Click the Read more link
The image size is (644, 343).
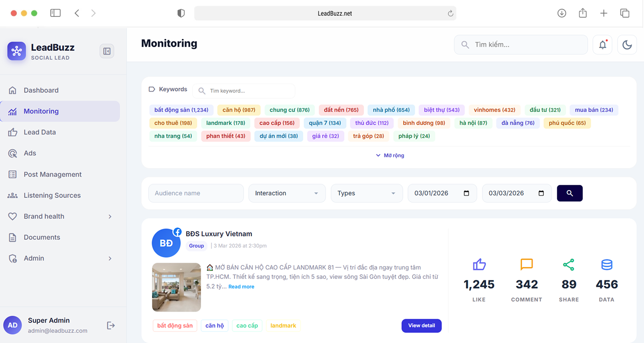pyautogui.click(x=241, y=287)
